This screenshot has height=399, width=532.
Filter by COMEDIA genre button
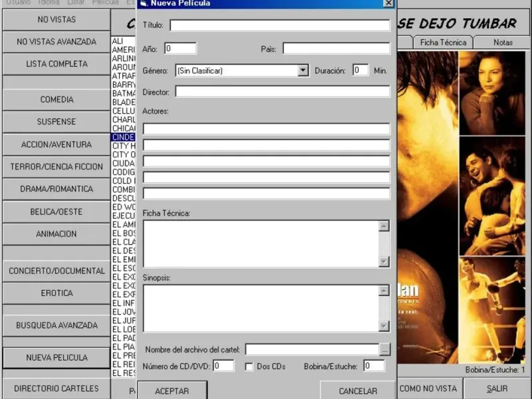[57, 99]
